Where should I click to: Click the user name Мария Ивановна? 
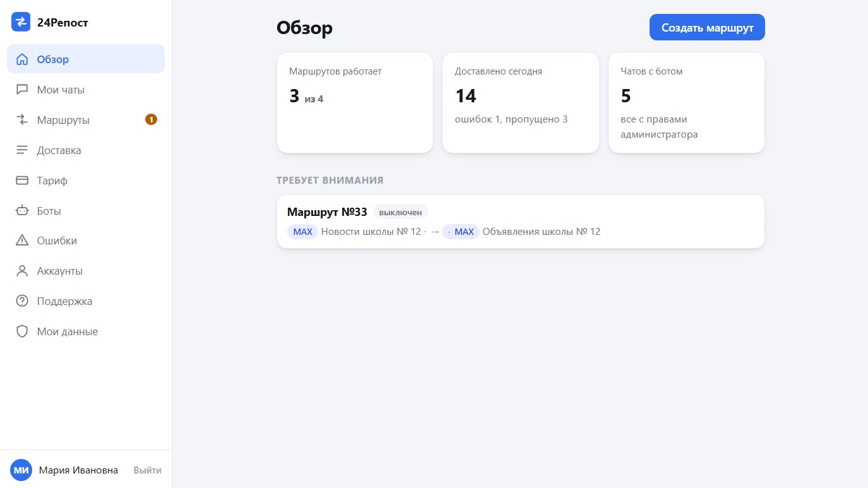(78, 470)
